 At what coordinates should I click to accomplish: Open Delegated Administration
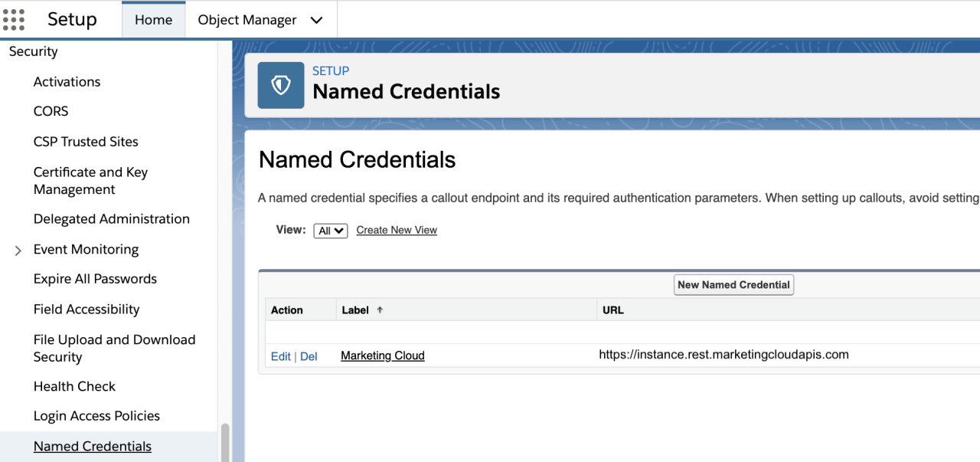tap(112, 219)
